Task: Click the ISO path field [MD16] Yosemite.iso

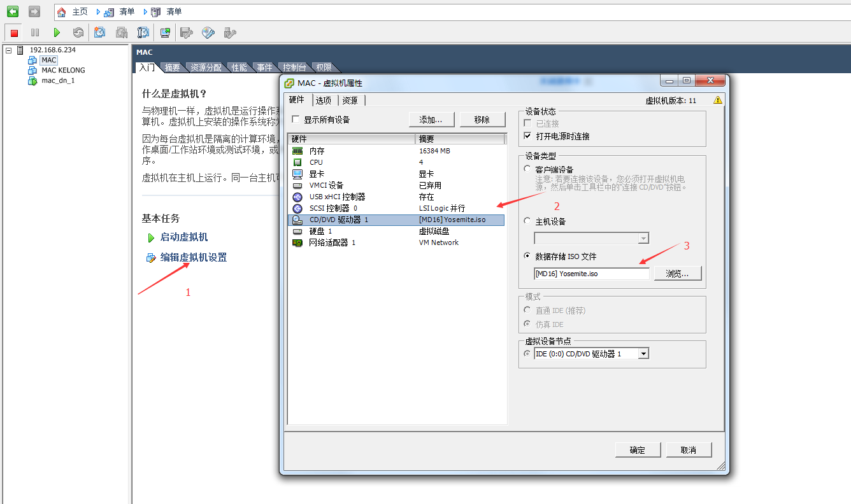Action: coord(592,274)
